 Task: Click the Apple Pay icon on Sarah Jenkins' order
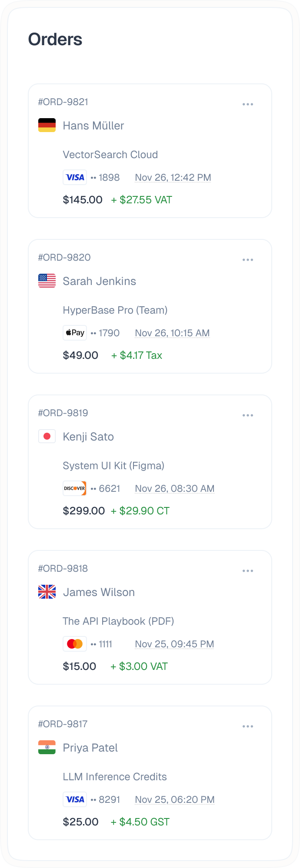(74, 333)
